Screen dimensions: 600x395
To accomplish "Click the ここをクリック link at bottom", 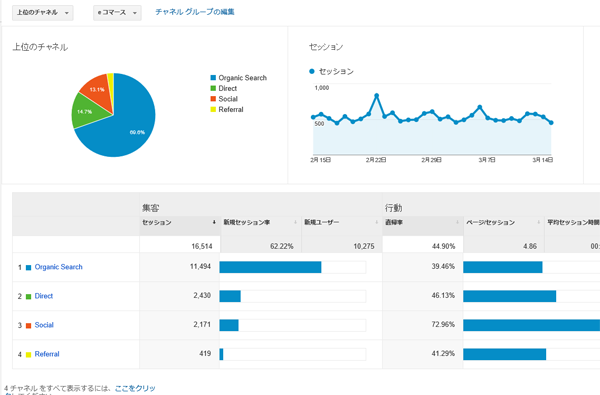I will pos(135,388).
